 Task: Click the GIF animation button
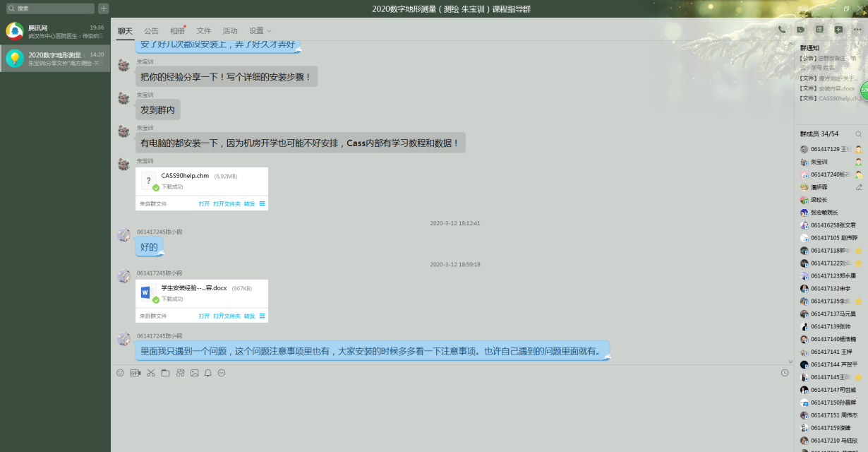(135, 373)
